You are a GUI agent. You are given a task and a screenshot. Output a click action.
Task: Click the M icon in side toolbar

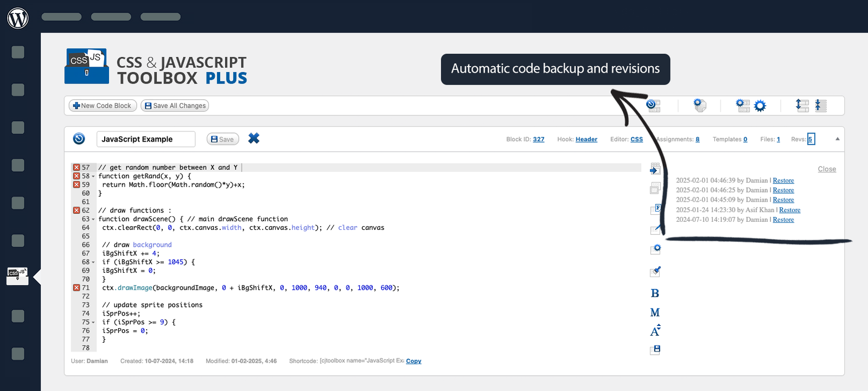pyautogui.click(x=655, y=312)
